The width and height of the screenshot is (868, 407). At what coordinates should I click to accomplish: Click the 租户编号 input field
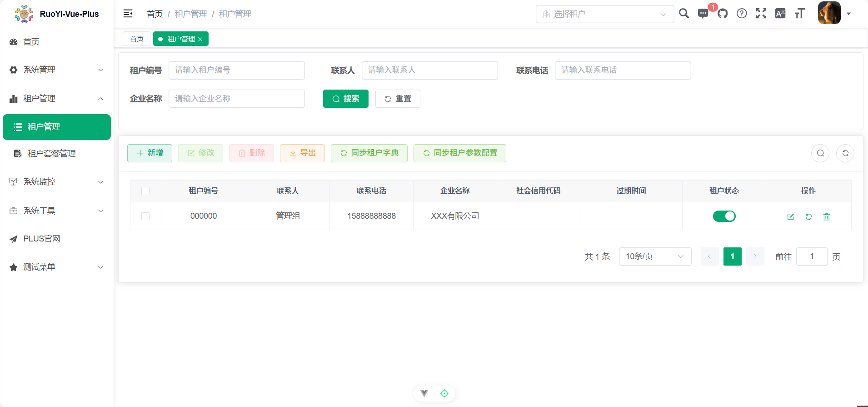(x=236, y=70)
